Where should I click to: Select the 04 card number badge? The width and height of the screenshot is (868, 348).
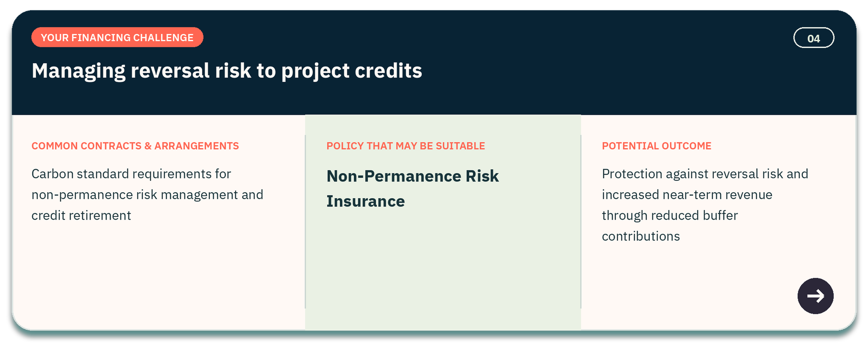click(x=813, y=38)
